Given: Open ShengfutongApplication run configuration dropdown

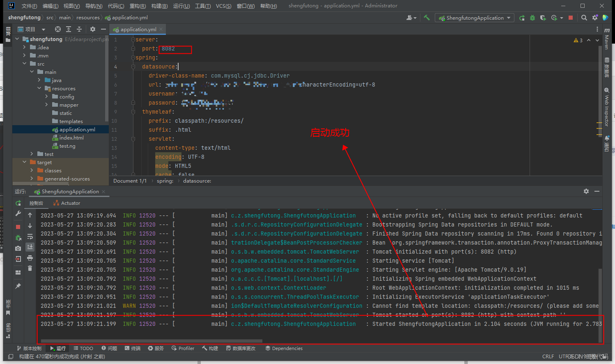Looking at the screenshot, I should pyautogui.click(x=475, y=18).
